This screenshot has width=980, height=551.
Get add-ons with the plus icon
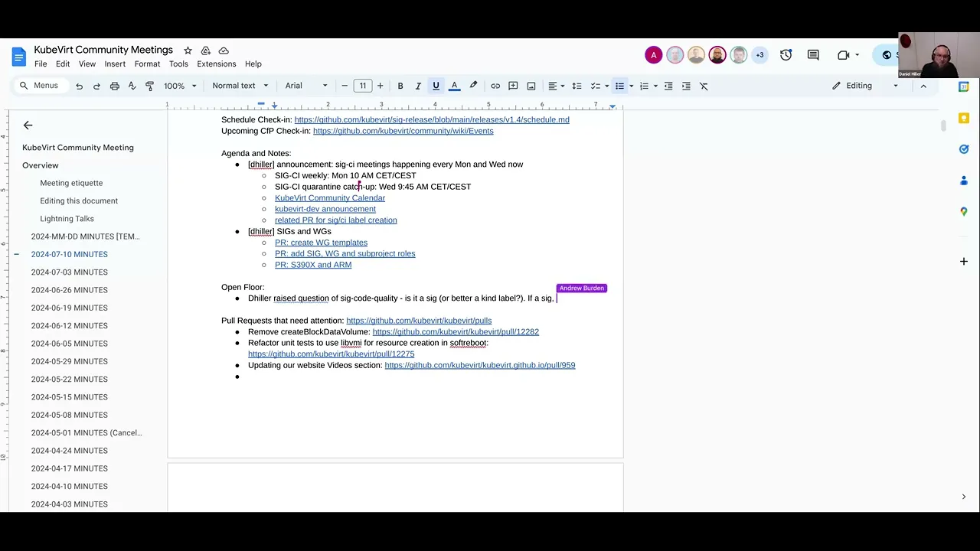[x=964, y=262]
